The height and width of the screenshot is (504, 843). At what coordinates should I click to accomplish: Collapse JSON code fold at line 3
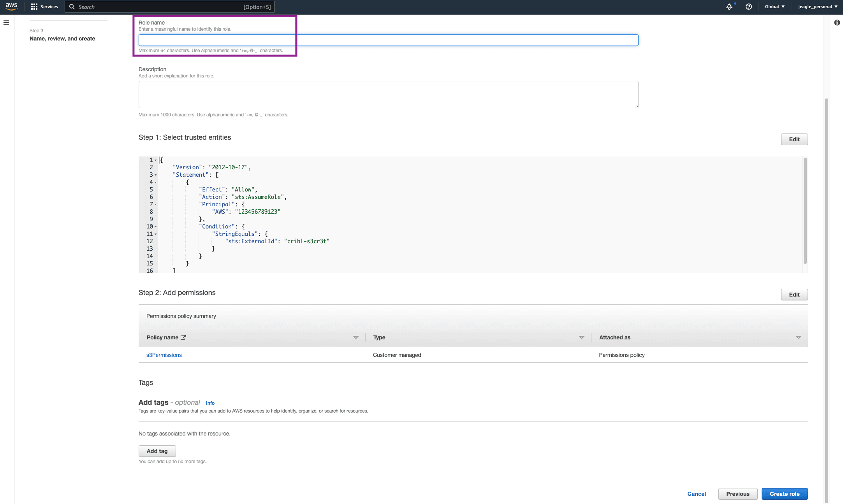pos(155,175)
